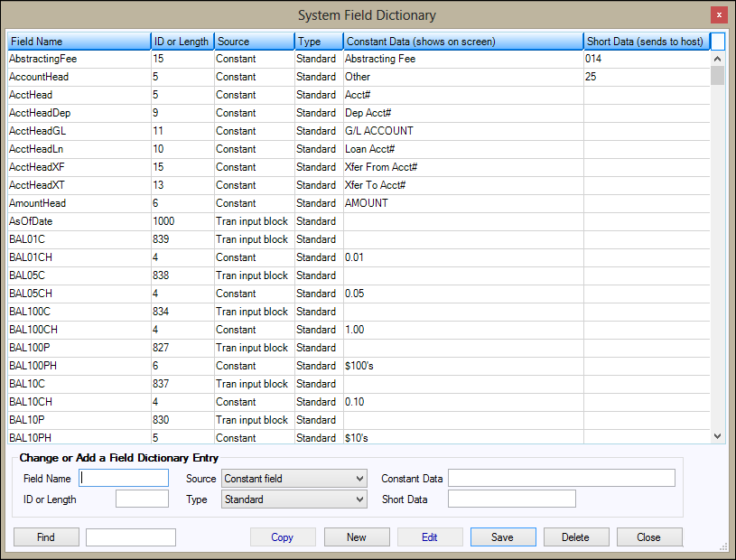This screenshot has height=560, width=736.
Task: Select the BAL05CH row
Action: (x=359, y=294)
